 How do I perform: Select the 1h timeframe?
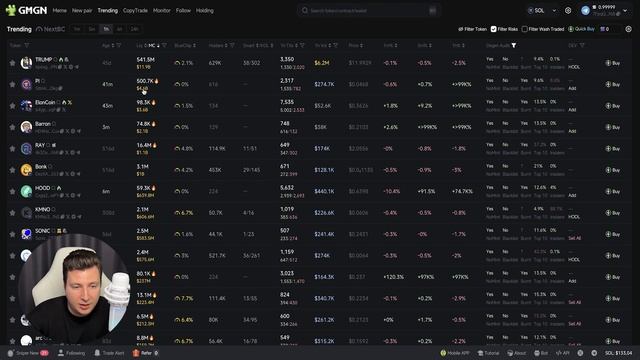[x=106, y=29]
